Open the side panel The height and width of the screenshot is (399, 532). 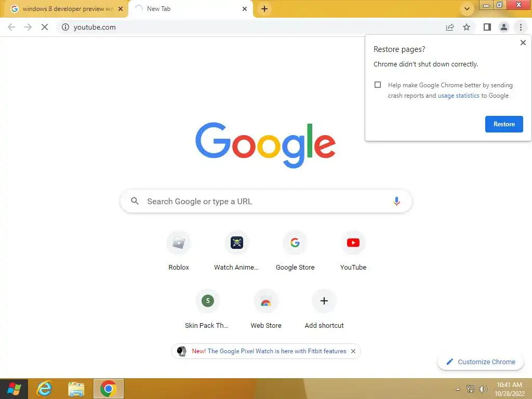(x=487, y=27)
